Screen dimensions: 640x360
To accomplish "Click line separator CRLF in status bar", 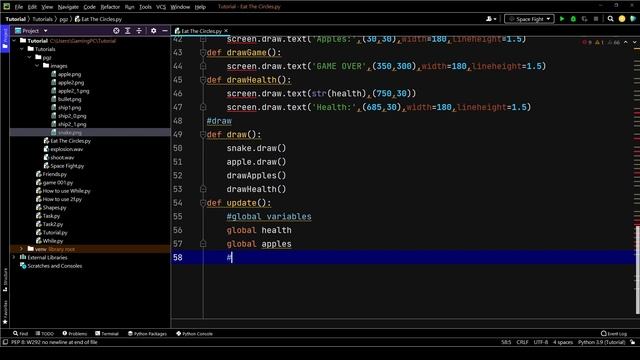I will [522, 342].
